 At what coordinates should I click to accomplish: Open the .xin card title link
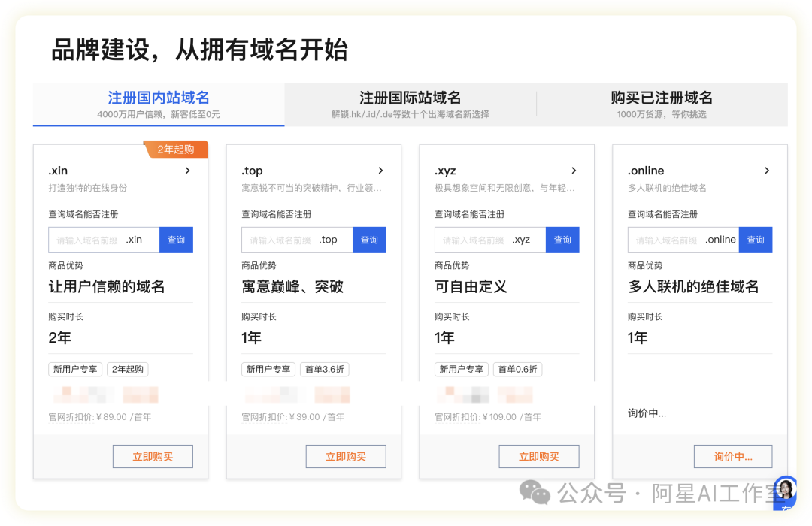[x=58, y=171]
